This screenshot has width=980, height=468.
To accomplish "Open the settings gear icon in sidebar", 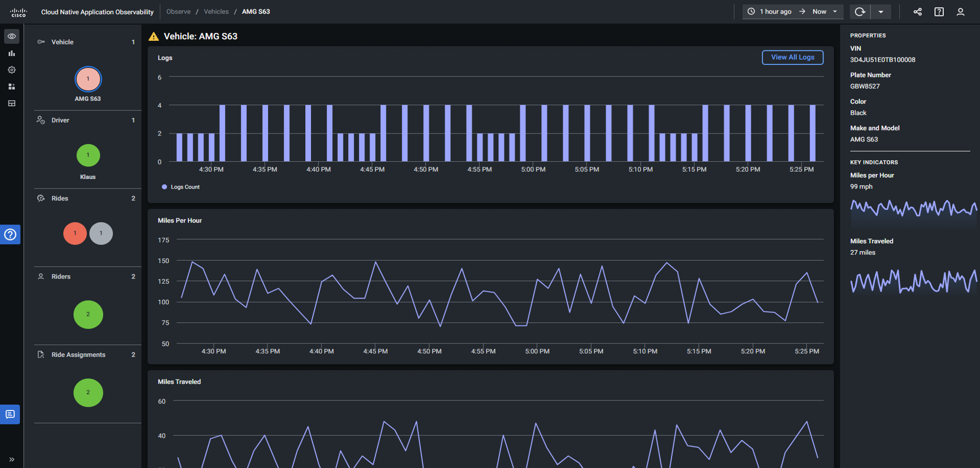I will (12, 70).
